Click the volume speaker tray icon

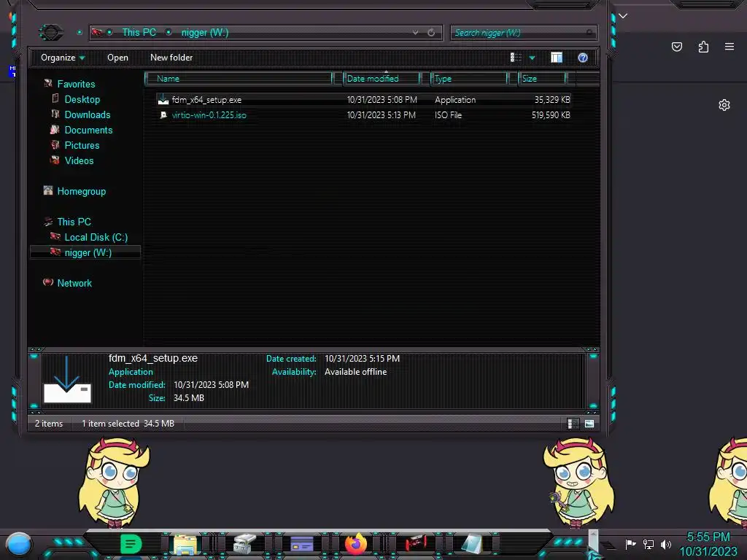pyautogui.click(x=666, y=544)
